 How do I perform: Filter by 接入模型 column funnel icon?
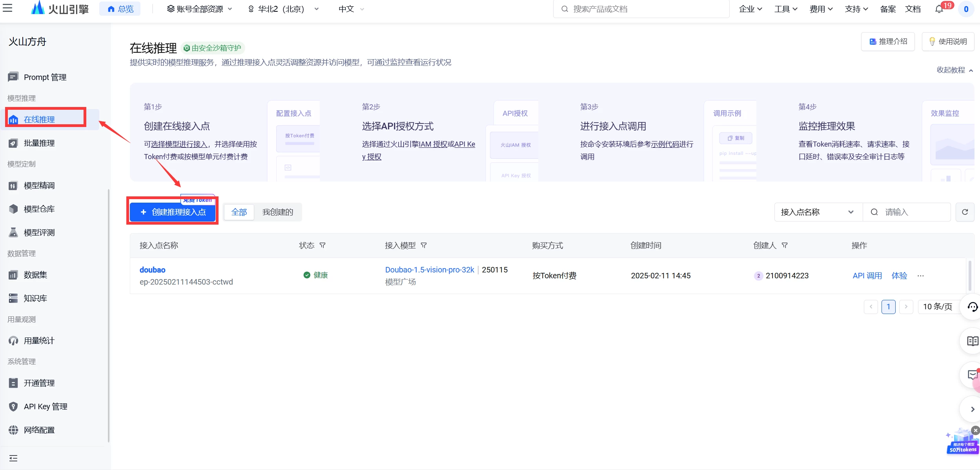[424, 245]
